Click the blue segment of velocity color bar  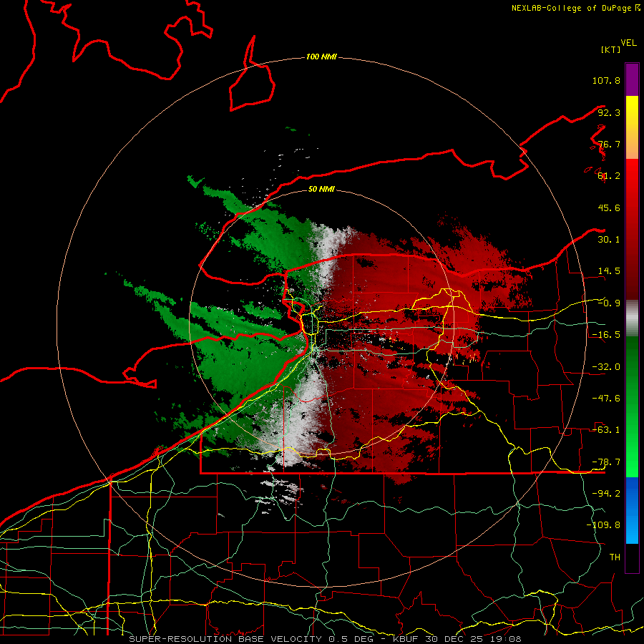pyautogui.click(x=632, y=510)
